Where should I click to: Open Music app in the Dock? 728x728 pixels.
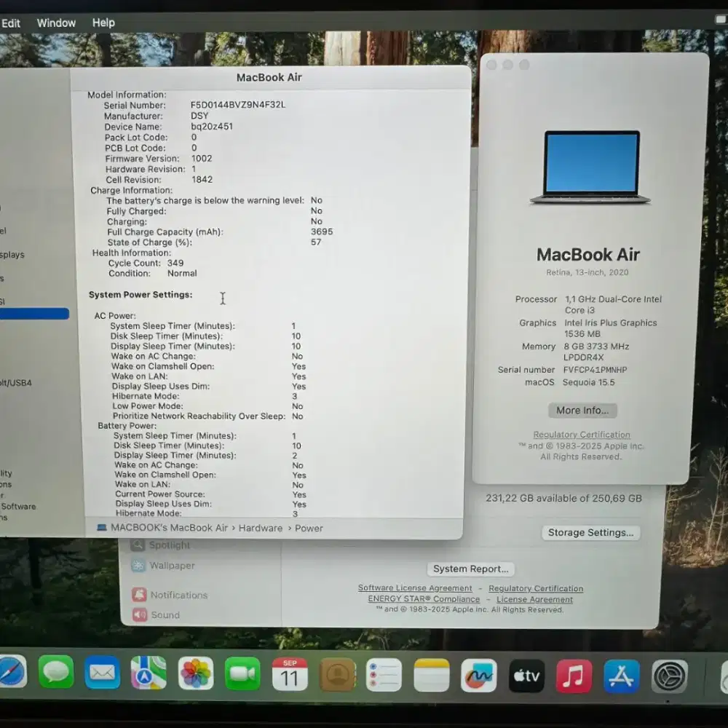(x=574, y=676)
